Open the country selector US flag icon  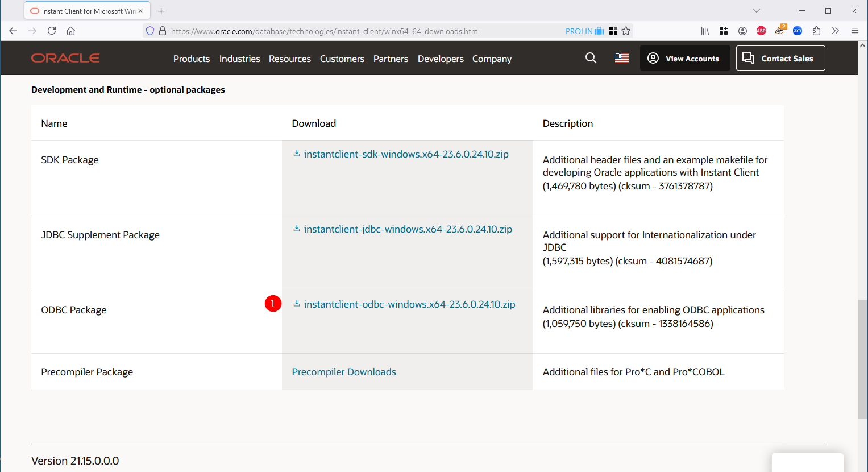(x=621, y=58)
